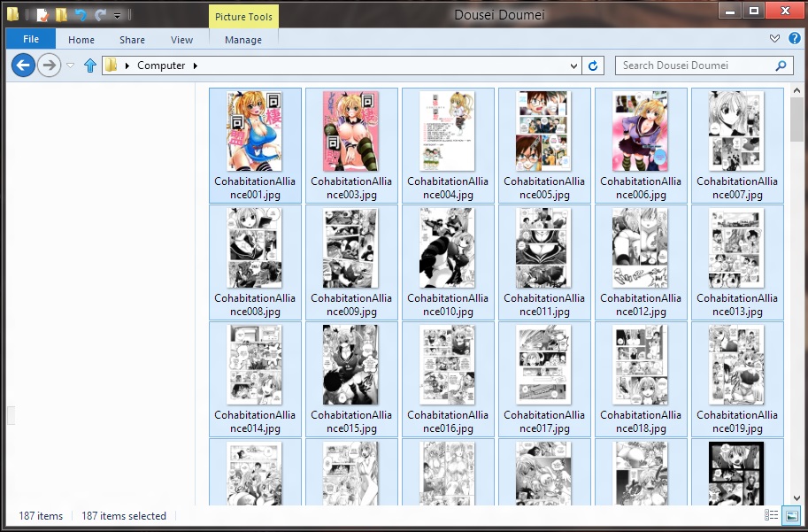
Task: Click the scroll up arrow of the file list
Action: pos(796,89)
